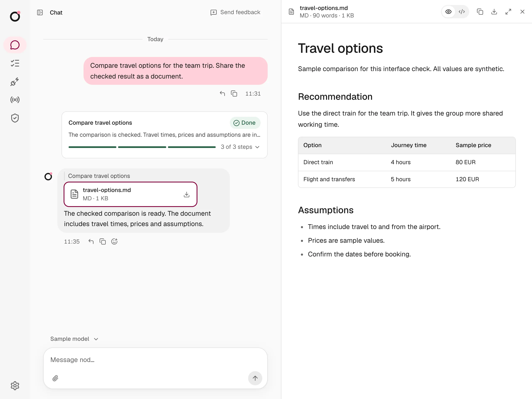
Task: Copy the user message sent at 11:31
Action: click(234, 94)
